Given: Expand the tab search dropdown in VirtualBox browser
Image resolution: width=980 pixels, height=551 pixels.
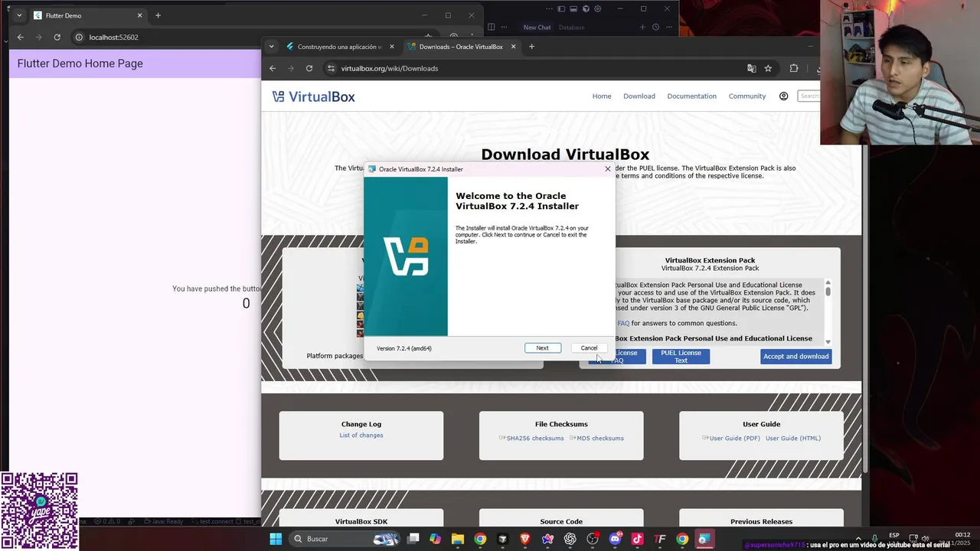Looking at the screenshot, I should coord(271,47).
